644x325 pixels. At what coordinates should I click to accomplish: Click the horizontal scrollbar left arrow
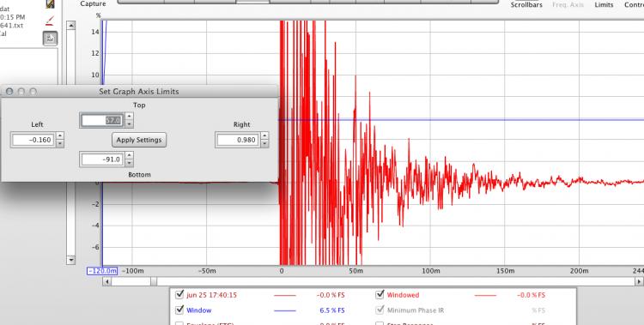(106, 281)
